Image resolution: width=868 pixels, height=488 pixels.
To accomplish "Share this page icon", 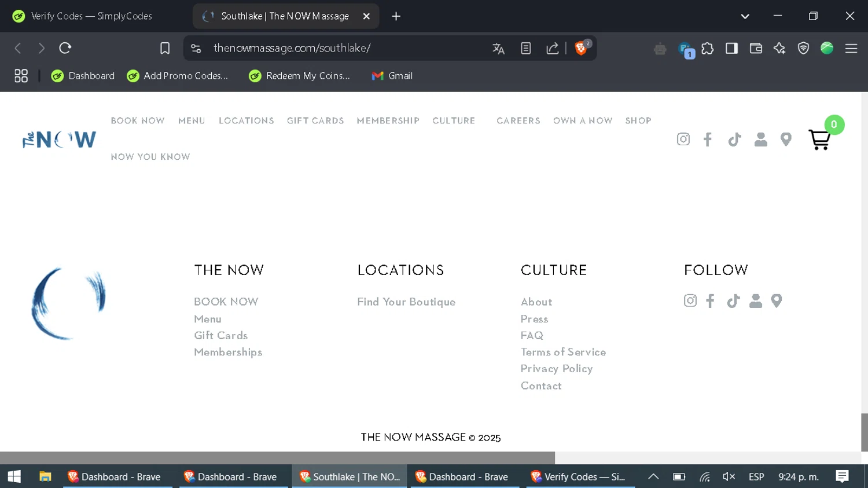I will click(553, 49).
